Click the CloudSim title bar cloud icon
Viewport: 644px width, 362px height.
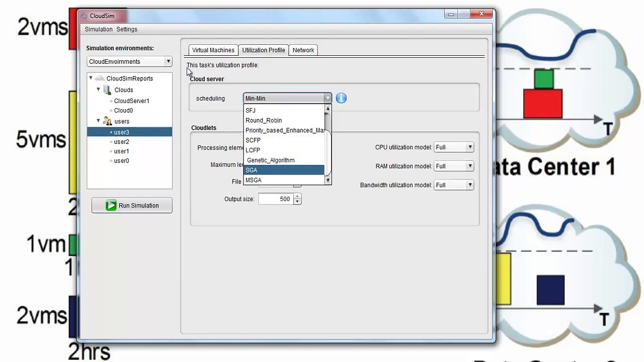coord(84,16)
